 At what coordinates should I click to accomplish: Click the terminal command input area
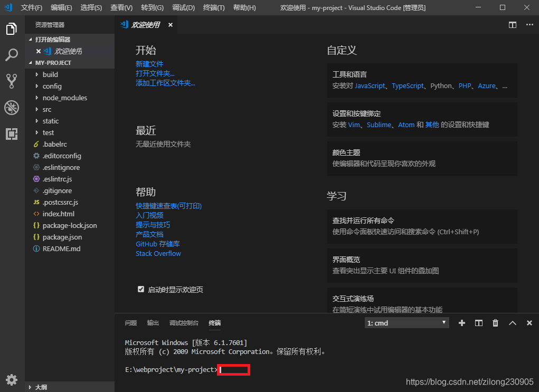click(234, 370)
